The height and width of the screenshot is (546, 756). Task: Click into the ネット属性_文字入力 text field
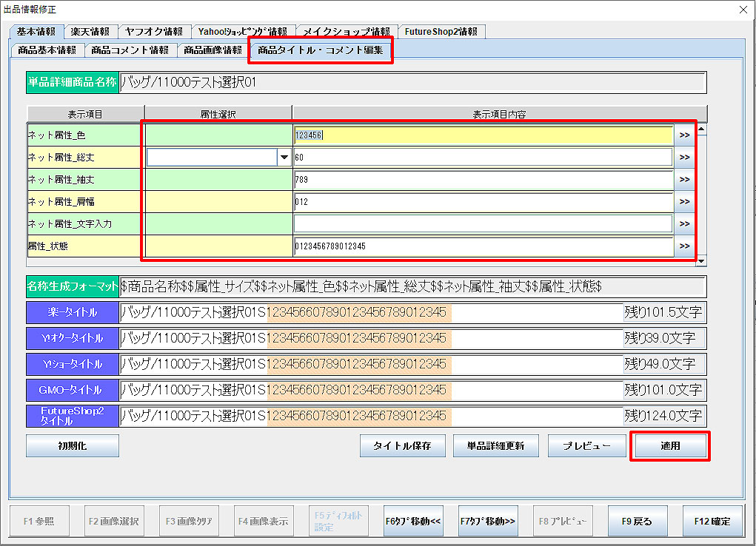(x=483, y=224)
